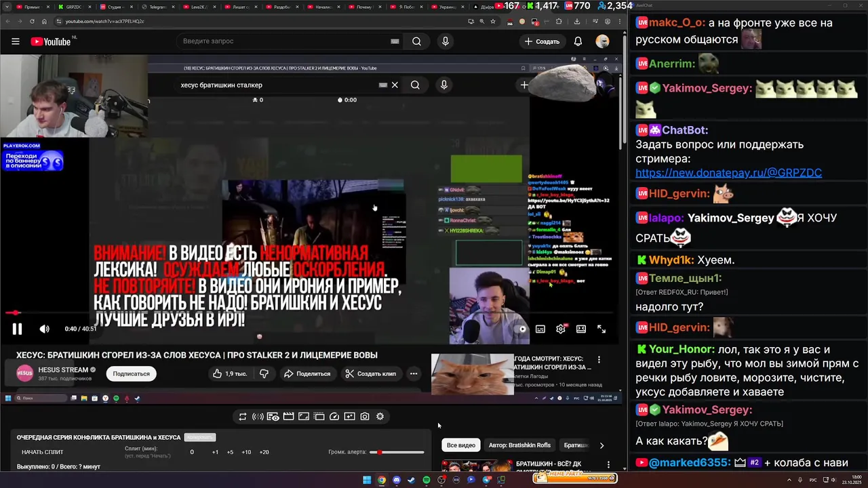Add +20 minutes to the split
This screenshot has width=868, height=488.
pyautogui.click(x=264, y=452)
